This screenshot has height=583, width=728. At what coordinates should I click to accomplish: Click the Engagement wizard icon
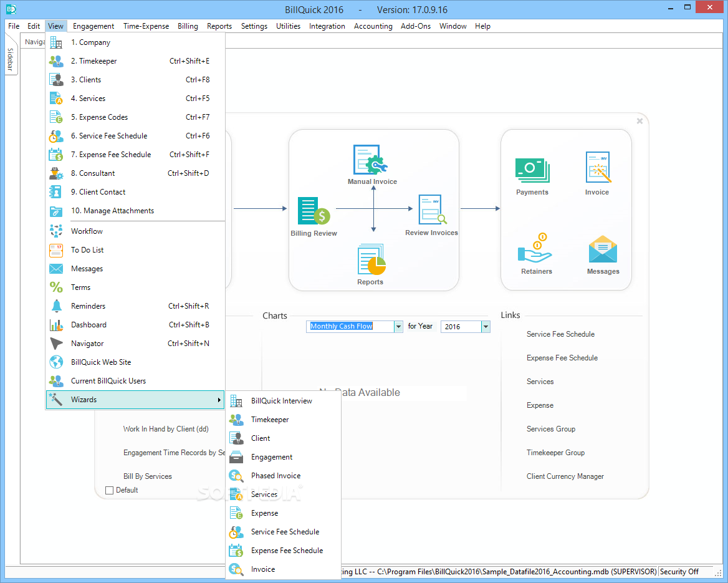236,457
